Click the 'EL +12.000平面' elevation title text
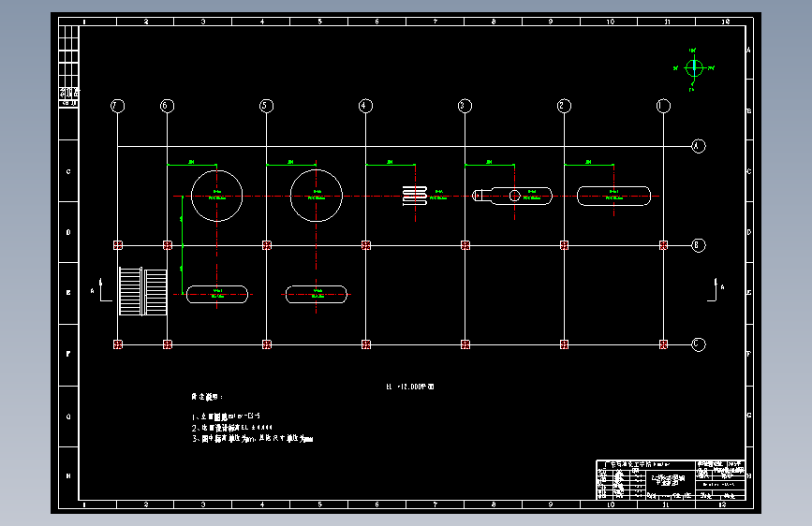Screen dimensions: 812x526 410,387
